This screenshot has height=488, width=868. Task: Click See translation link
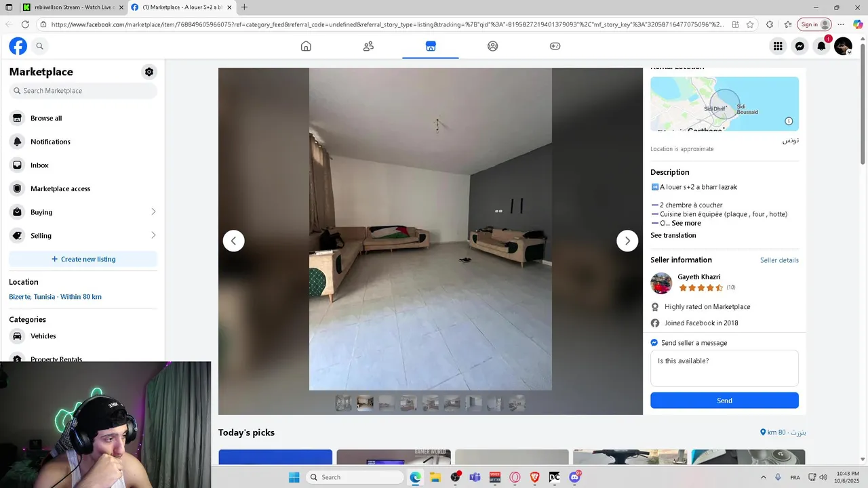tap(673, 235)
